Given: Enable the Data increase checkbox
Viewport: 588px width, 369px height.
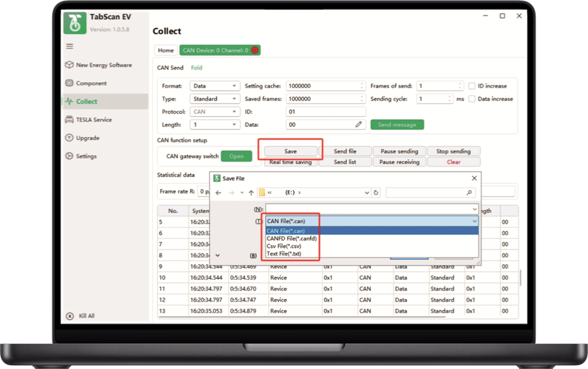Looking at the screenshot, I should (x=472, y=98).
